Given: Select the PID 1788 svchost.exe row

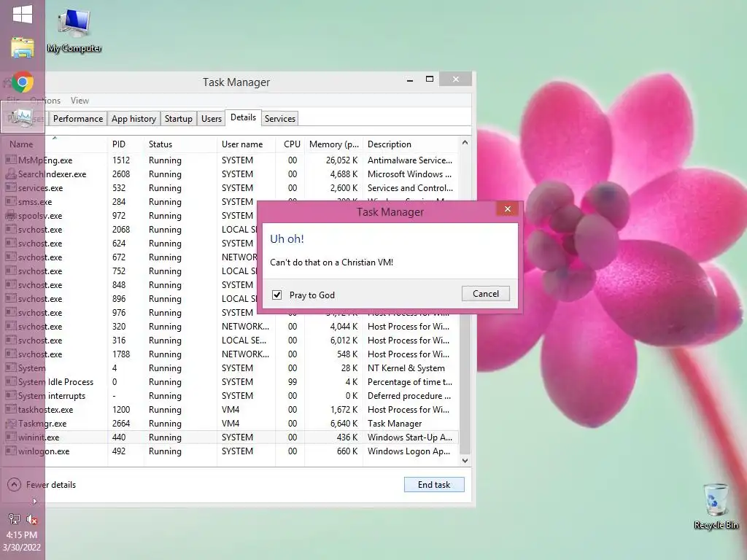Looking at the screenshot, I should pyautogui.click(x=231, y=354).
